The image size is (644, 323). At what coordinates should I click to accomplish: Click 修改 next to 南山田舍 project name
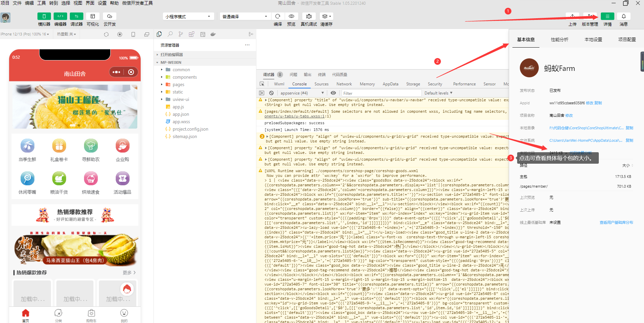(569, 115)
